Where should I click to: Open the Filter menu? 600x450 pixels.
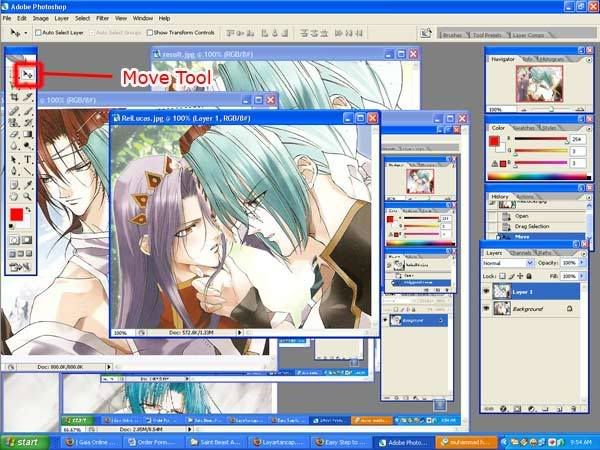(102, 18)
